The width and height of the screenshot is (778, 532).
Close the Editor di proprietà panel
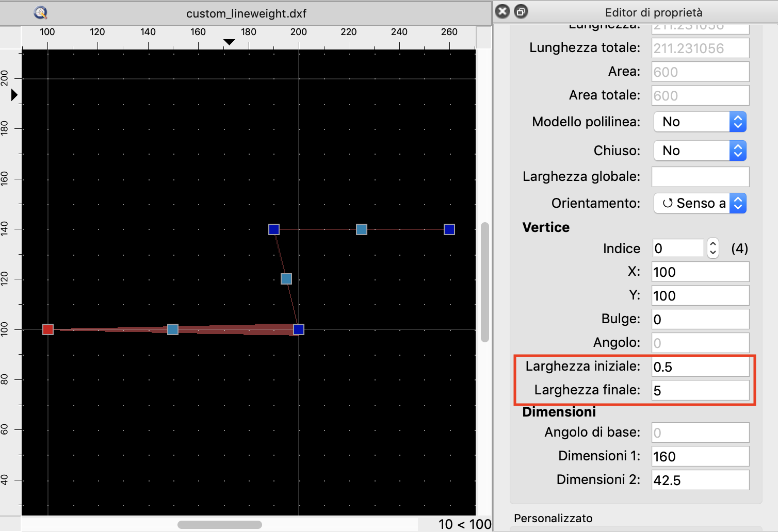click(x=503, y=11)
